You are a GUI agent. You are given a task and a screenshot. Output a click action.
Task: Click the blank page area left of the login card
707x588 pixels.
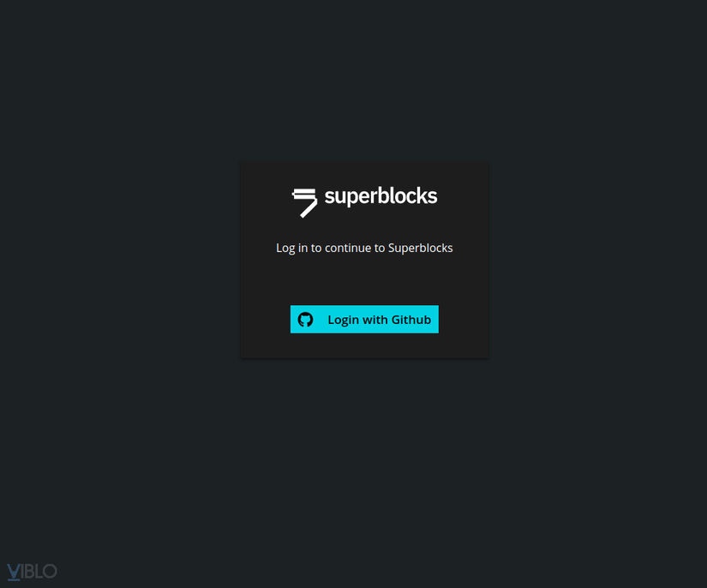point(120,260)
